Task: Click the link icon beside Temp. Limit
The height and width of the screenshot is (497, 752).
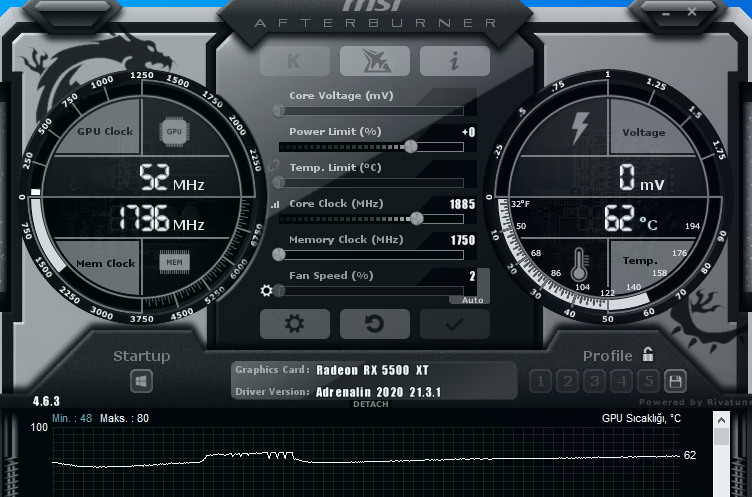Action: pyautogui.click(x=273, y=166)
